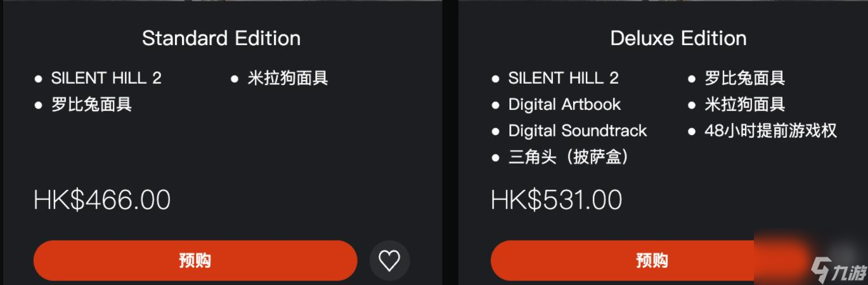
Task: Click SILENT HILL 2 in Standard list
Action: point(107,78)
